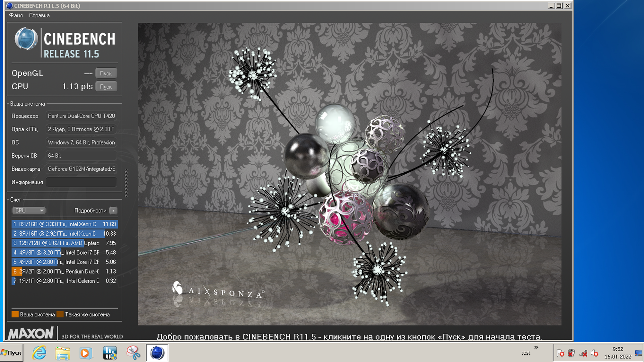The height and width of the screenshot is (362, 644).
Task: Open the Пуск Start menu
Action: (x=11, y=353)
